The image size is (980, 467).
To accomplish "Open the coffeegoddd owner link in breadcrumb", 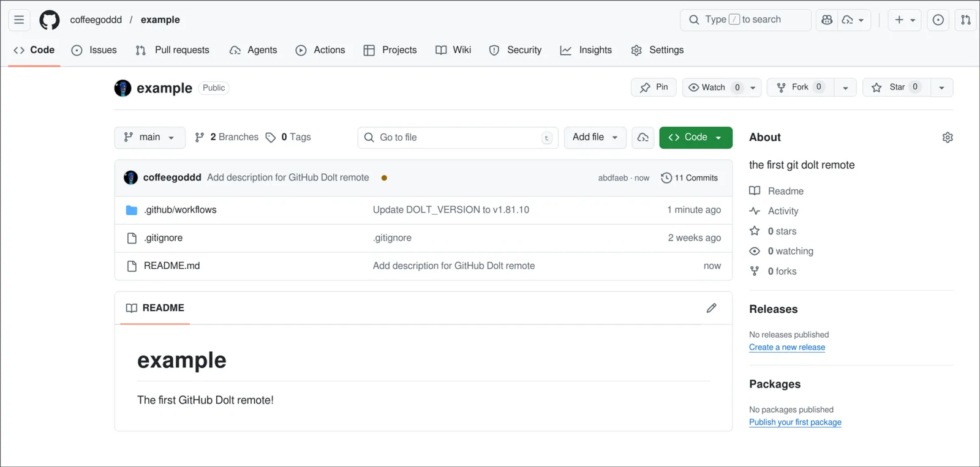I will click(x=96, y=20).
